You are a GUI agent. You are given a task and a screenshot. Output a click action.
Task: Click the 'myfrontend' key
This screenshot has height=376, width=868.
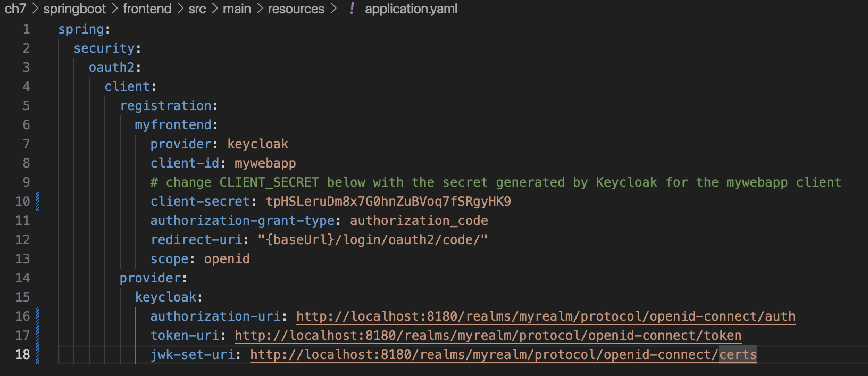tap(173, 125)
